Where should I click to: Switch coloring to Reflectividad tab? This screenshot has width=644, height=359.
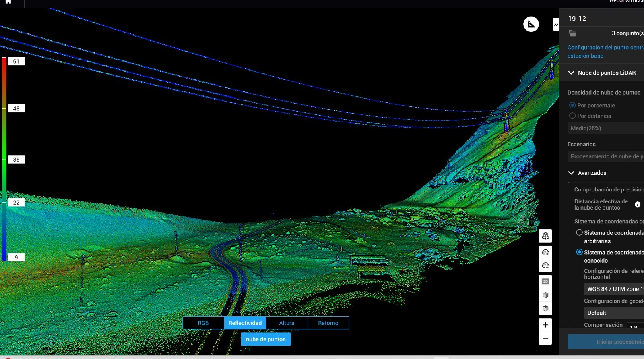[245, 323]
